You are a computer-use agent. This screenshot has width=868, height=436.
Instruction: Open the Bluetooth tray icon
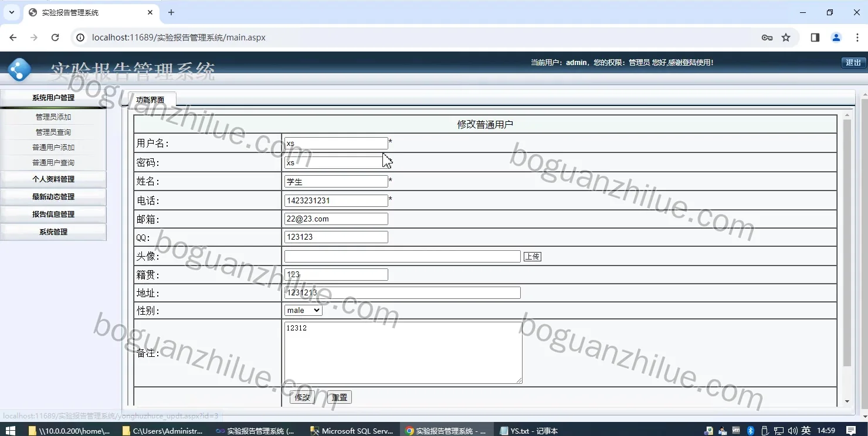(x=750, y=431)
